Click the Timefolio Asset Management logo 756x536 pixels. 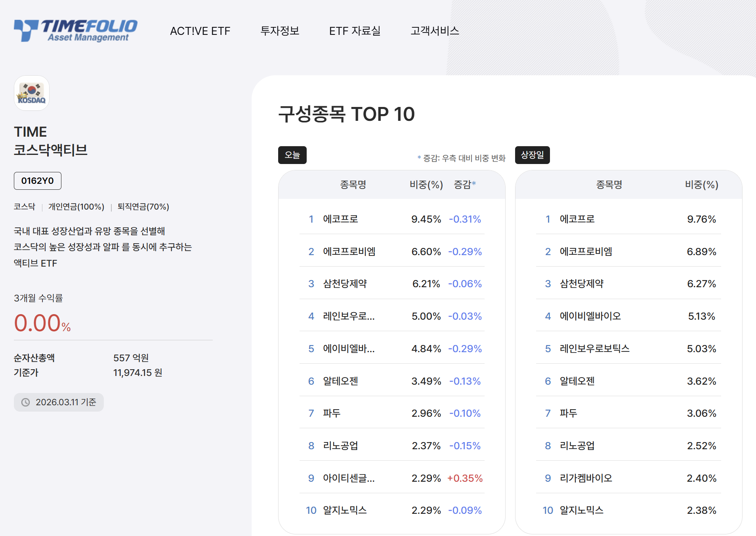click(x=76, y=31)
